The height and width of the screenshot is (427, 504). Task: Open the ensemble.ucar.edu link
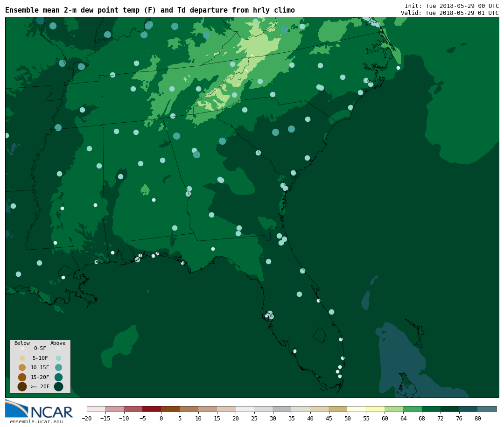[x=36, y=422]
